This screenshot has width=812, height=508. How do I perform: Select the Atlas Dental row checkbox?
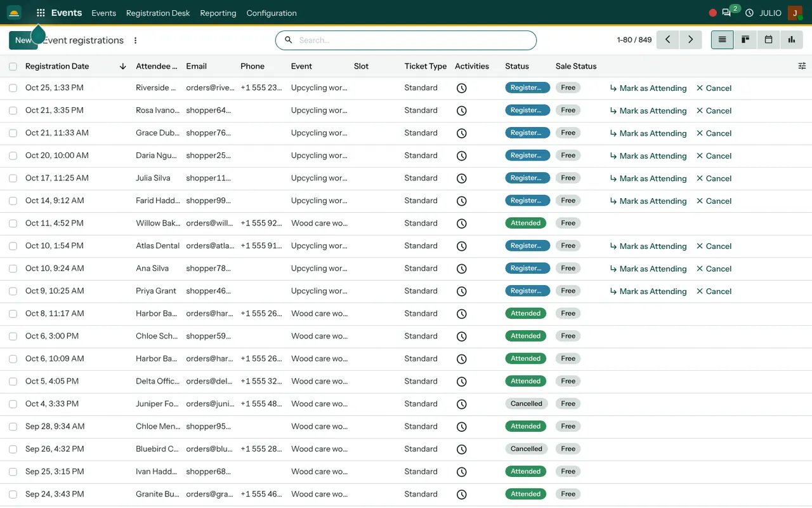[13, 246]
